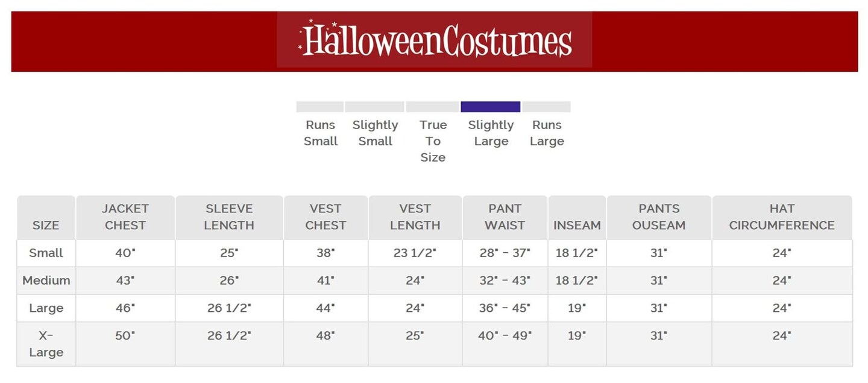
Task: Select the Medium size row label
Action: point(46,280)
